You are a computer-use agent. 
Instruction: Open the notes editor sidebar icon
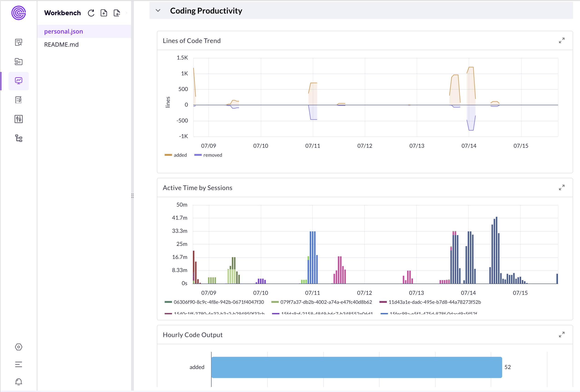pos(18,100)
